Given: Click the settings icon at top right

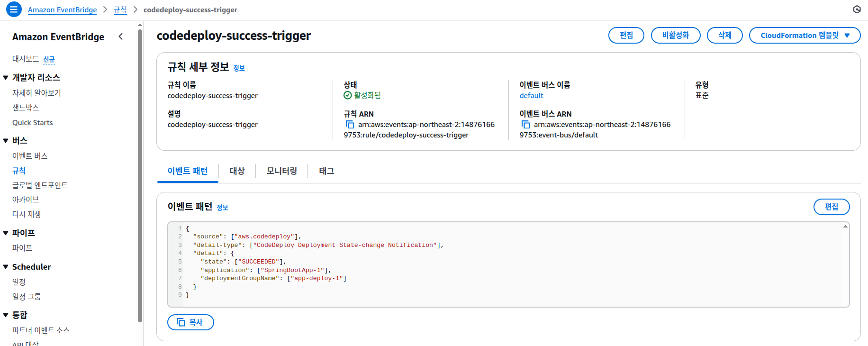Looking at the screenshot, I should click(x=857, y=9).
